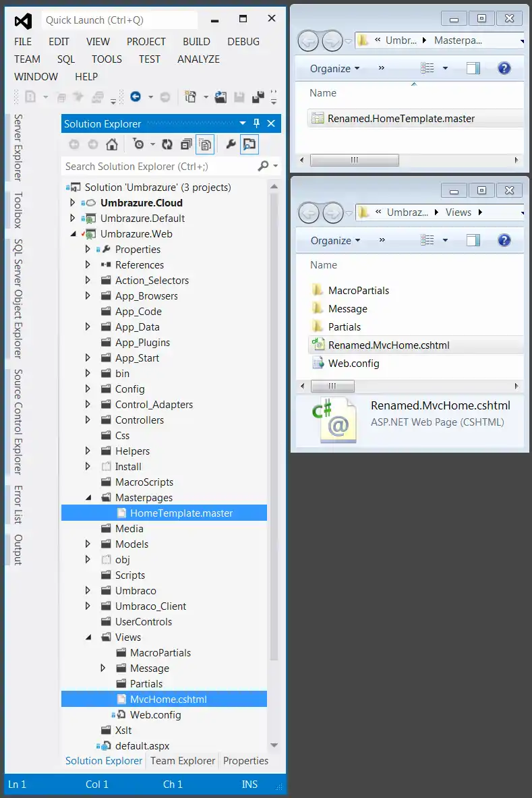Click the Help icon in the Views explorer window
Viewport: 532px width, 798px height.
pyautogui.click(x=504, y=240)
